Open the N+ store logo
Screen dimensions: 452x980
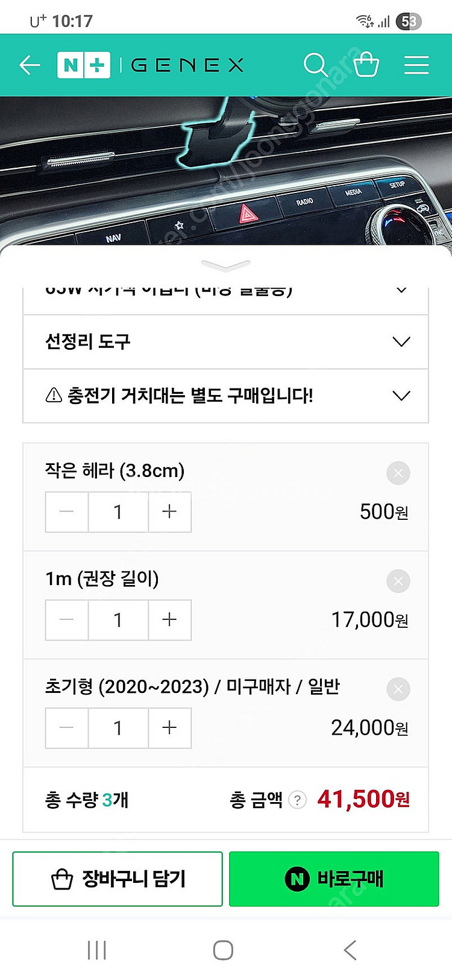point(84,65)
